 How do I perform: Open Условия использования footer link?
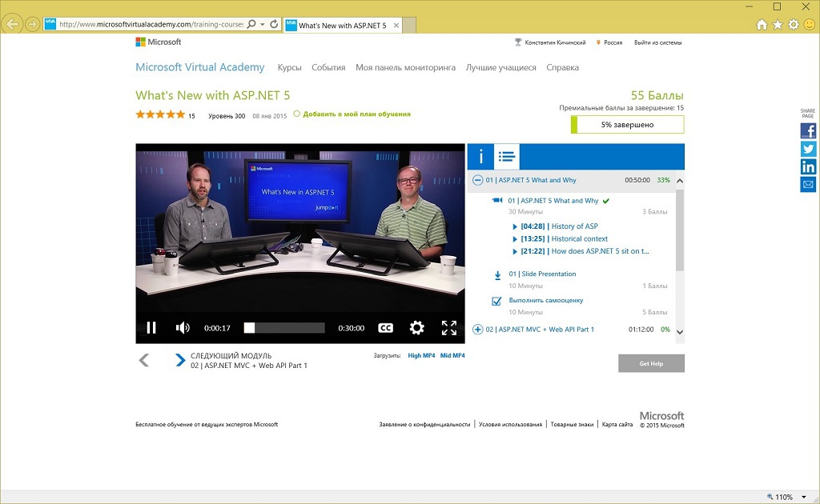coord(510,425)
